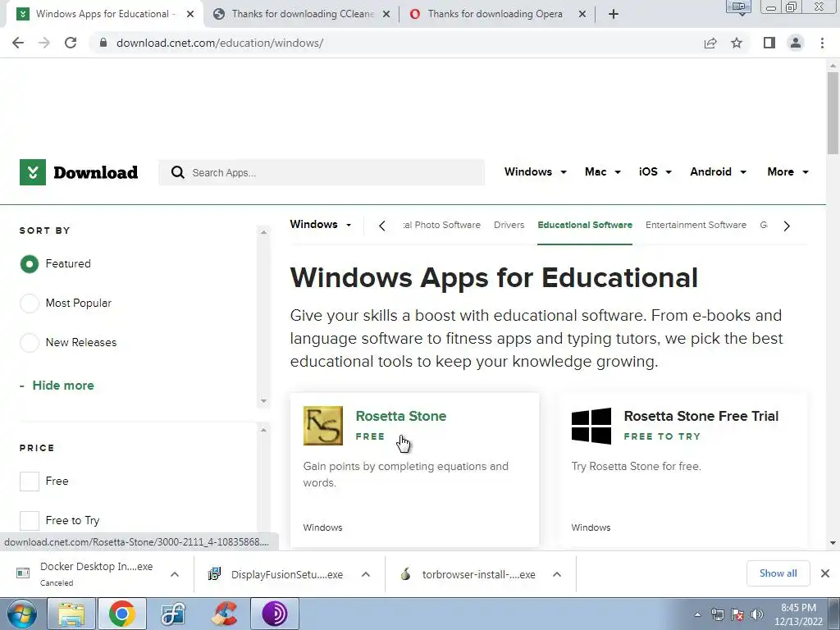The width and height of the screenshot is (840, 630).
Task: Close the Thanks for downloading Opera tab
Action: [582, 14]
